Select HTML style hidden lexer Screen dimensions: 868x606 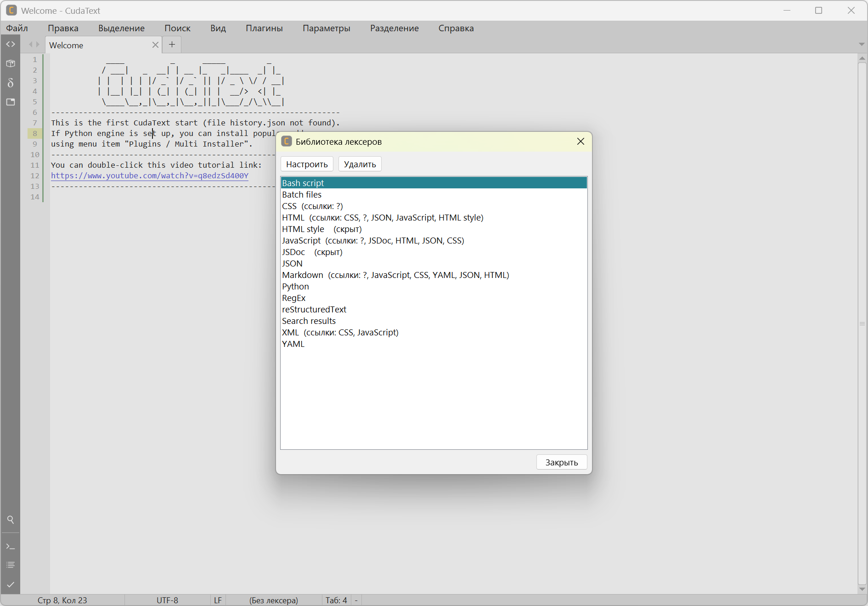tap(434, 229)
